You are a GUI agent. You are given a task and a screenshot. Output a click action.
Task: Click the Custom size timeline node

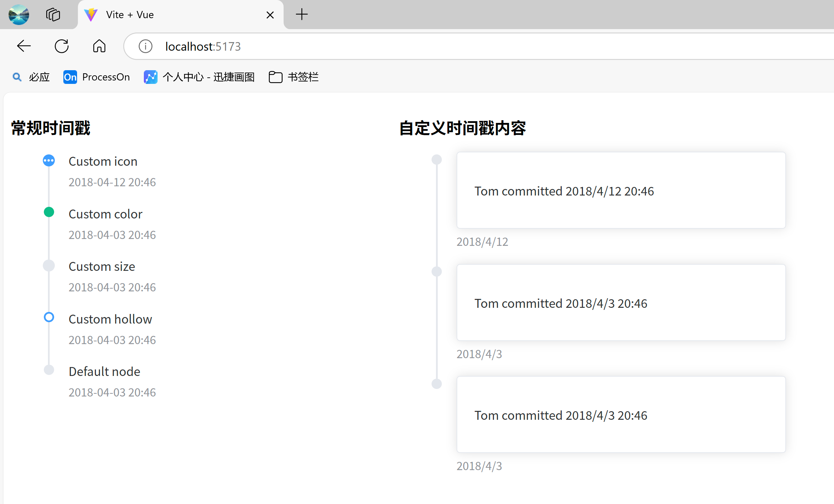(x=49, y=265)
